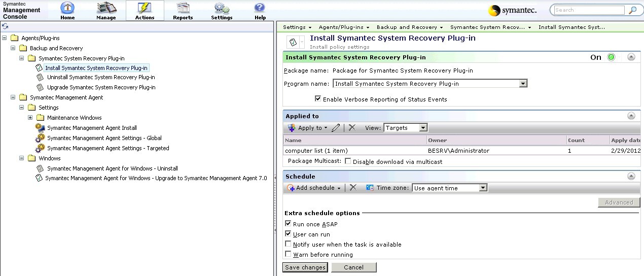Collapse the Windows folder in the tree

pos(22,158)
